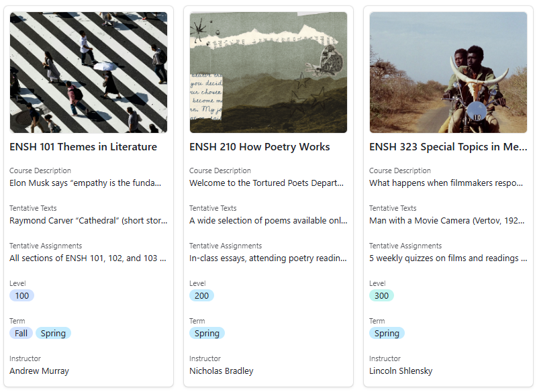Click the Elon Musk course description text

[86, 183]
